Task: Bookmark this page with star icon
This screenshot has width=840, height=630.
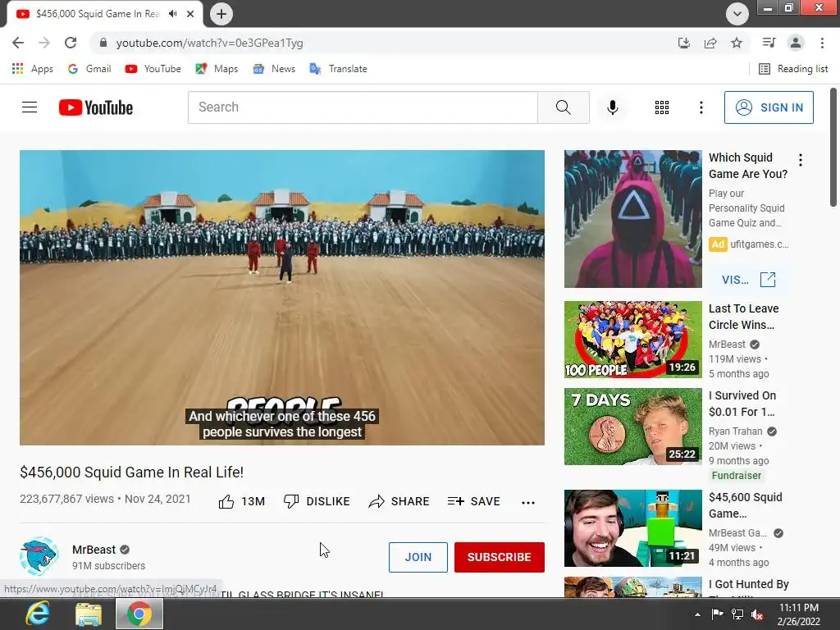Action: [737, 43]
